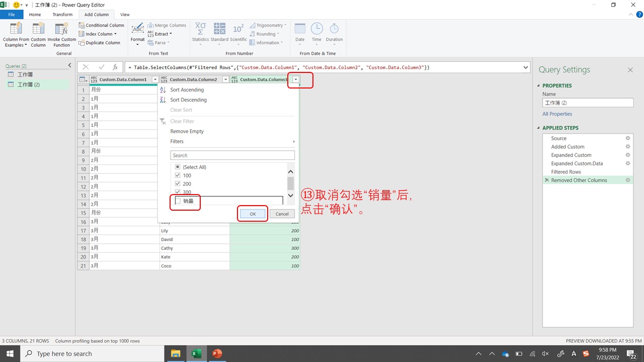Open settings gear for Source step
This screenshot has height=362, width=644.
click(x=627, y=138)
